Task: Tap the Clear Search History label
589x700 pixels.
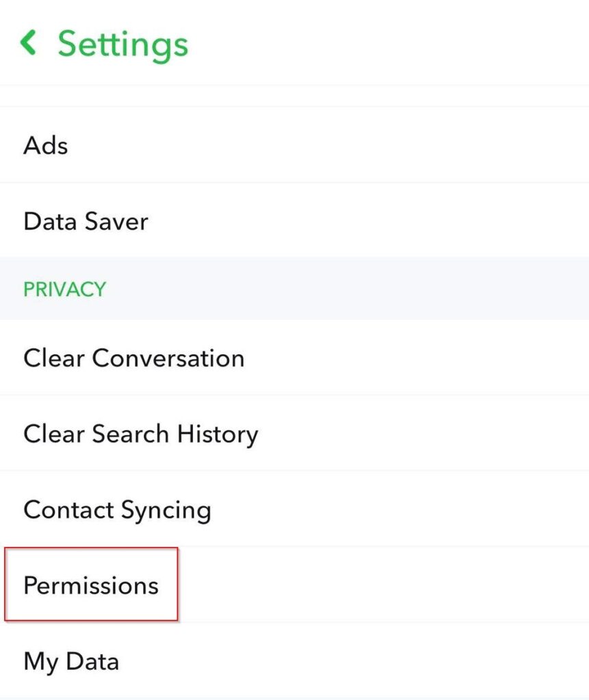Action: 140,434
